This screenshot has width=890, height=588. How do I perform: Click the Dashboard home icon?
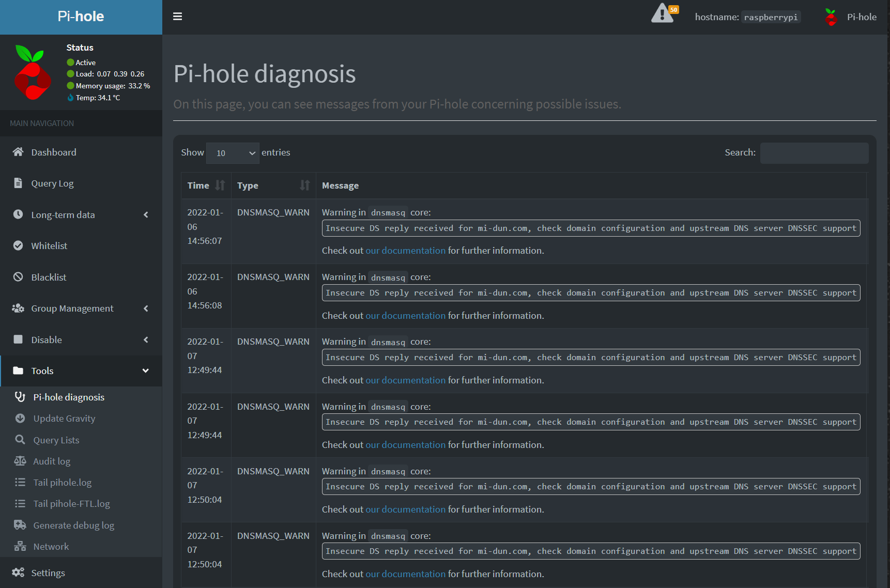click(x=18, y=152)
